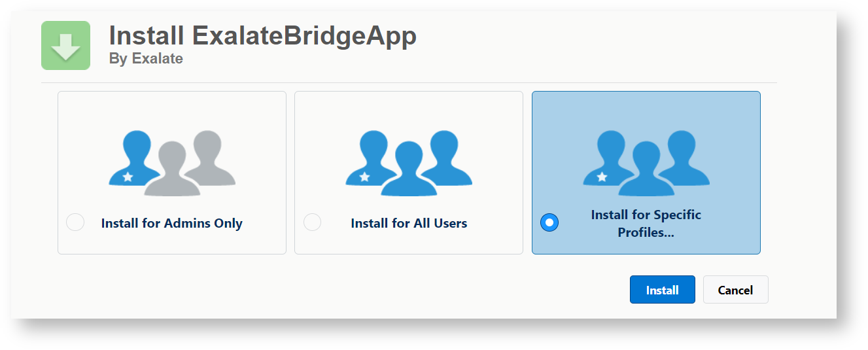Click the 'Install ExalateBridgeApp' heading
Viewport: 868px width, 350px height.
(x=262, y=35)
